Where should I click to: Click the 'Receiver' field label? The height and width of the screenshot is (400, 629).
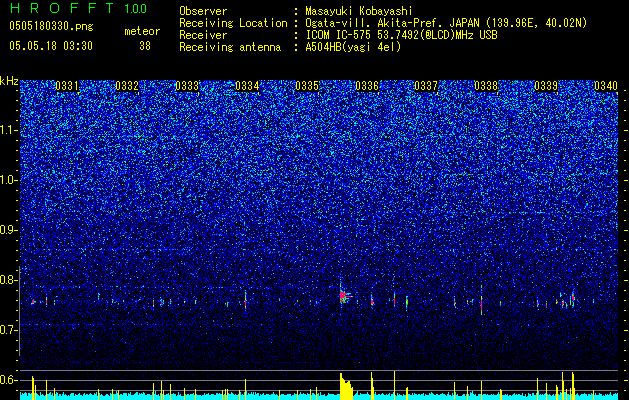click(203, 35)
